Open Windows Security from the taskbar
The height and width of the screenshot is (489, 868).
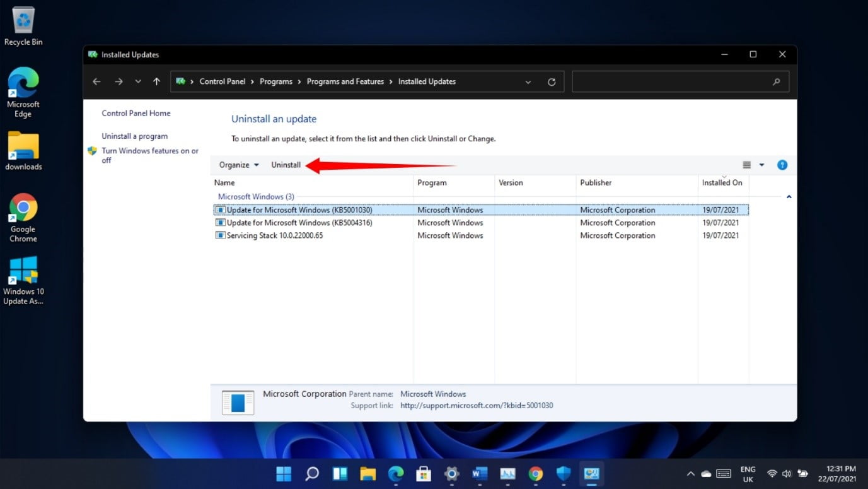[563, 474]
